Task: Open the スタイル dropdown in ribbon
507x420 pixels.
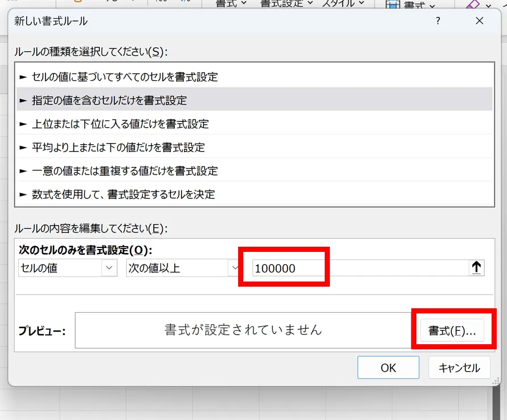Action: 344,3
